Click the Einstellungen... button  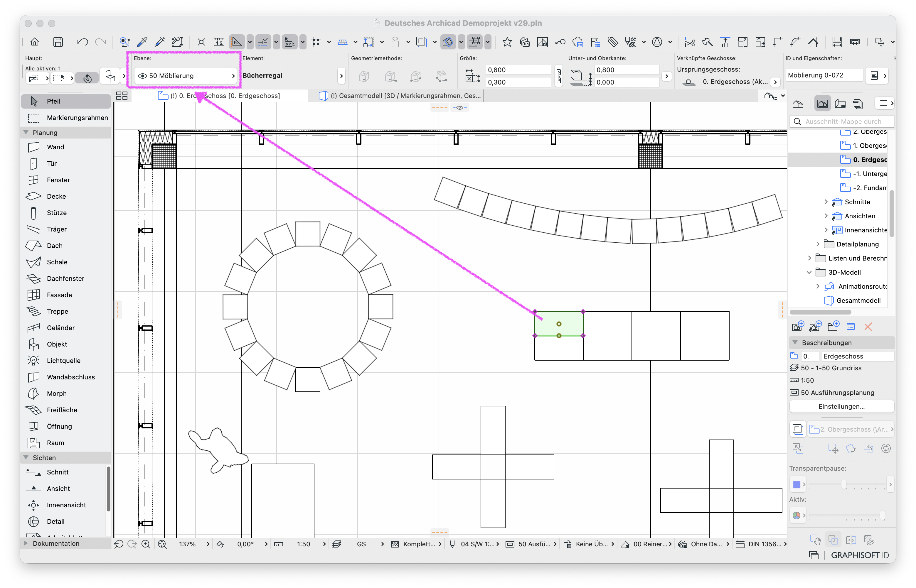point(841,406)
